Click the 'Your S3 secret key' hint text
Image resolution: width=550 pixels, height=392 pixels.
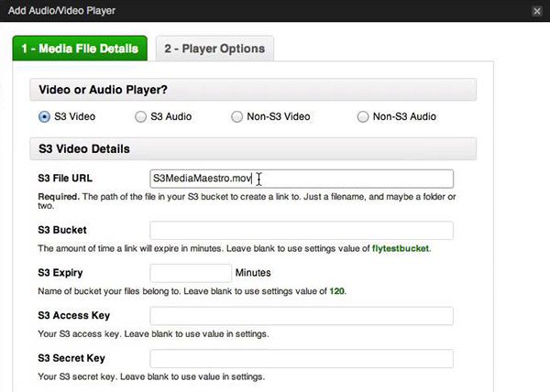151,377
